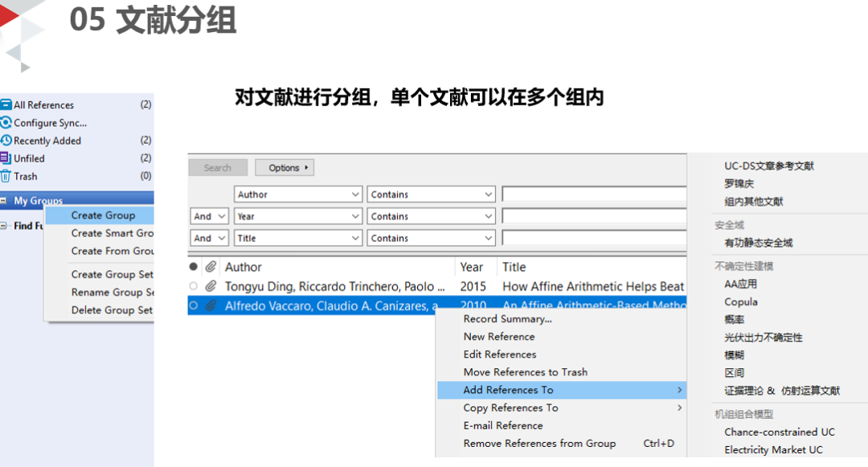The width and height of the screenshot is (868, 467).
Task: Open the And operator dropdown for the Year row
Action: [209, 216]
